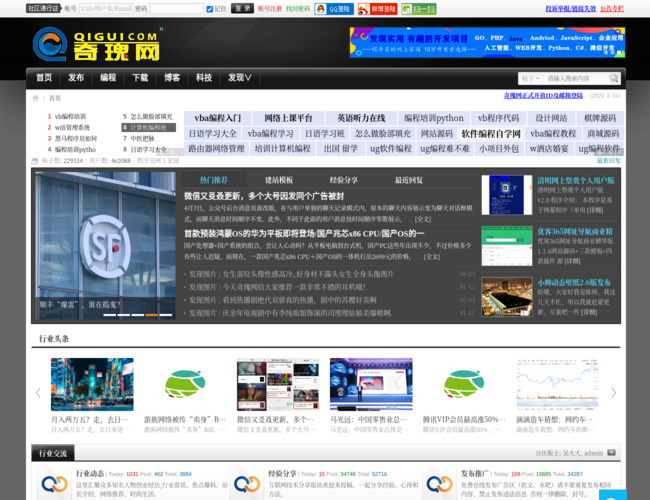Open 编程 in the navigation bar
The image size is (650, 500).
tap(108, 78)
